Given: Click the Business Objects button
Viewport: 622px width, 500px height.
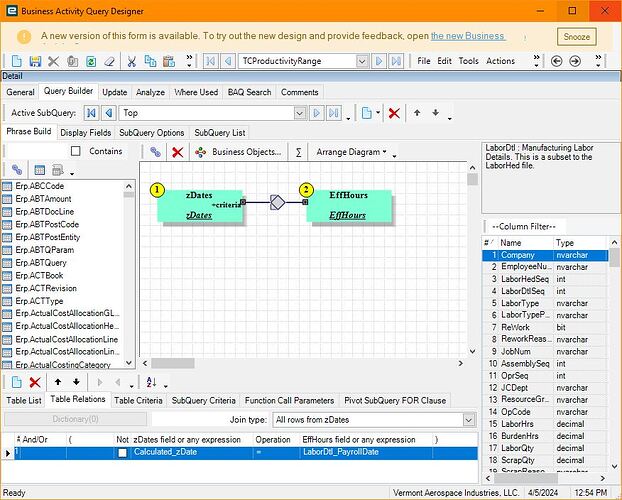Looking at the screenshot, I should click(x=238, y=152).
